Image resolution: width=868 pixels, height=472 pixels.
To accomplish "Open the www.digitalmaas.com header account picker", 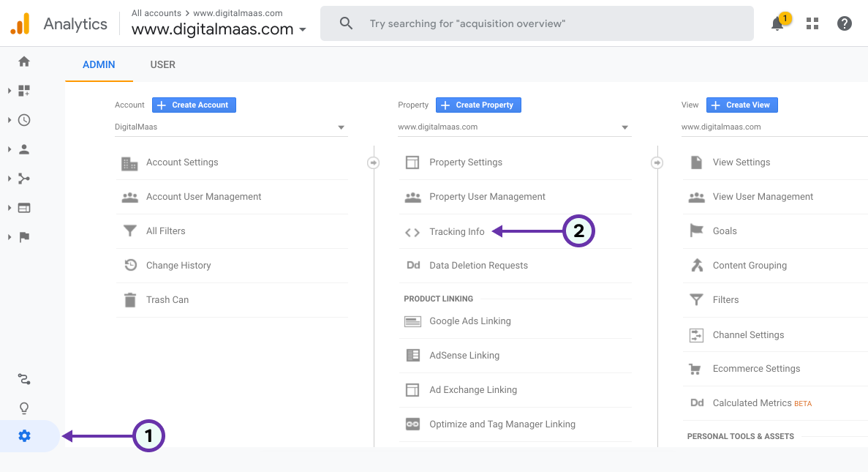I will tap(219, 29).
